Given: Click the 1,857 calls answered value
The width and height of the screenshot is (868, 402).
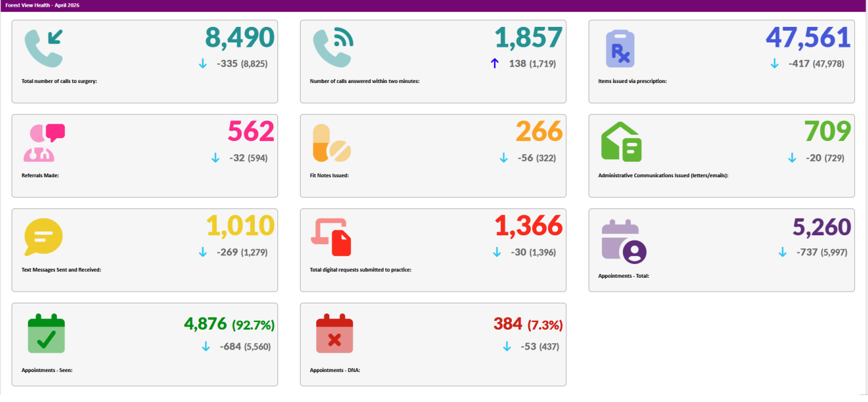Looking at the screenshot, I should coord(529,38).
